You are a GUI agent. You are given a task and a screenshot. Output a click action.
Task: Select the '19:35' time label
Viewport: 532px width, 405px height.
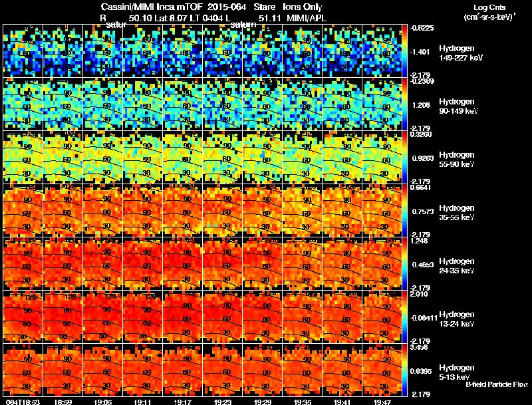(303, 402)
